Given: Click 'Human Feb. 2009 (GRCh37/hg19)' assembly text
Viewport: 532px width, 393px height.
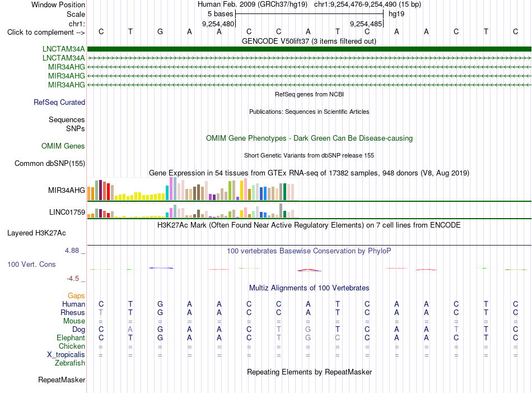Looking at the screenshot, I should click(253, 4).
